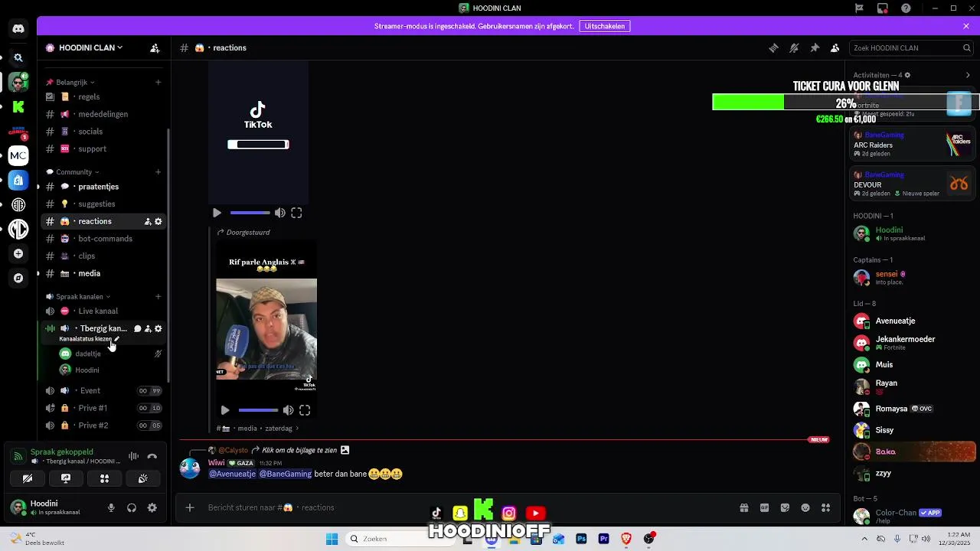Screen dimensions: 980x551
Task: Collapse the Spraak kanalen category
Action: (78, 296)
